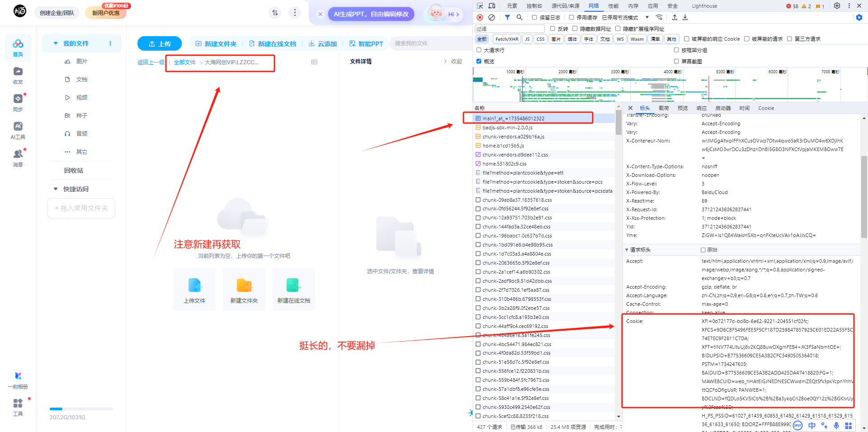Open the 响应 tab in request details
The image size is (868, 432).
coord(702,108)
